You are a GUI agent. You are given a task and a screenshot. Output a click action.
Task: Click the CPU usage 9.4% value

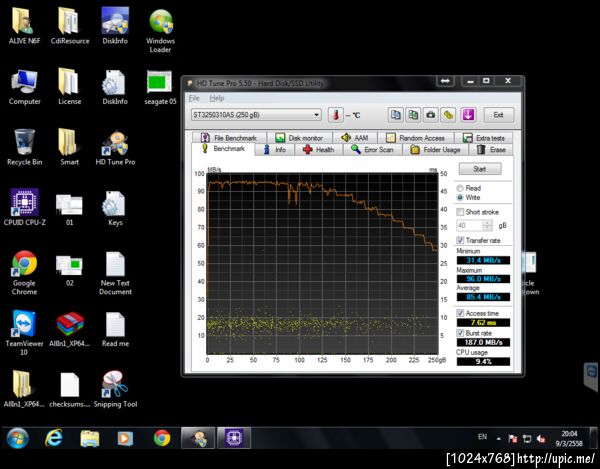click(483, 362)
